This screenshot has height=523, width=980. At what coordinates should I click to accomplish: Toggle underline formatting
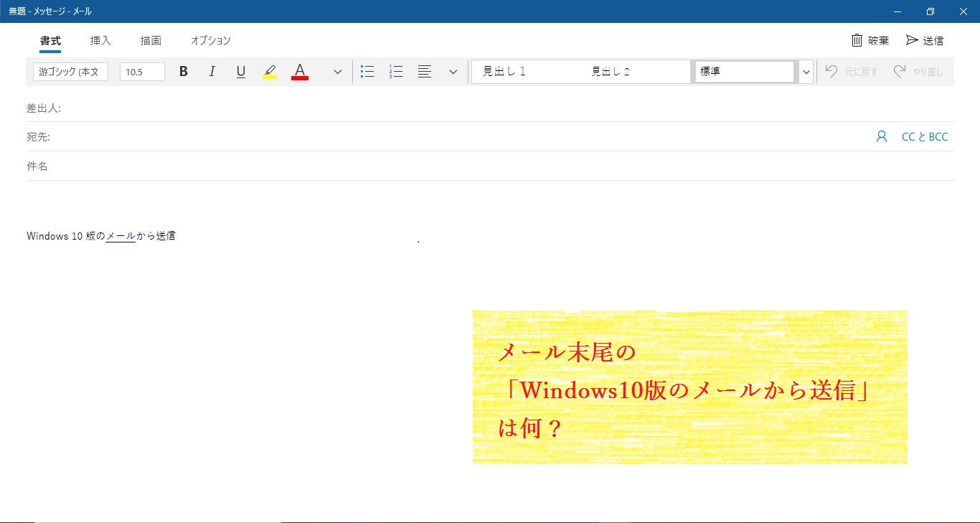point(241,72)
